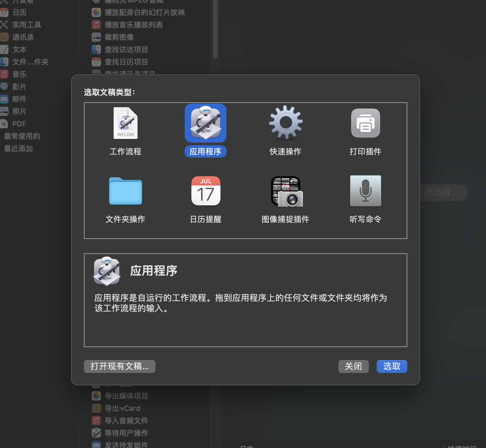Select 最近添加 in the sidebar
This screenshot has width=486, height=448.
(18, 149)
